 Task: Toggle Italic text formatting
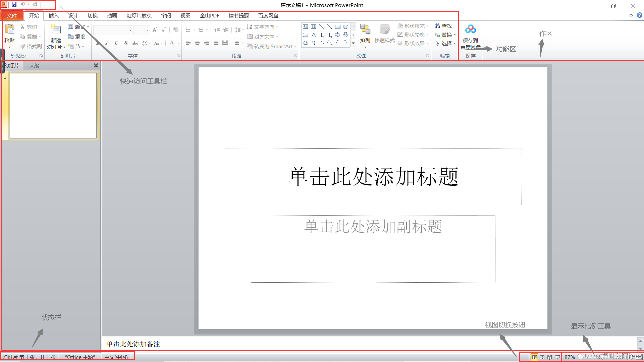tap(107, 43)
